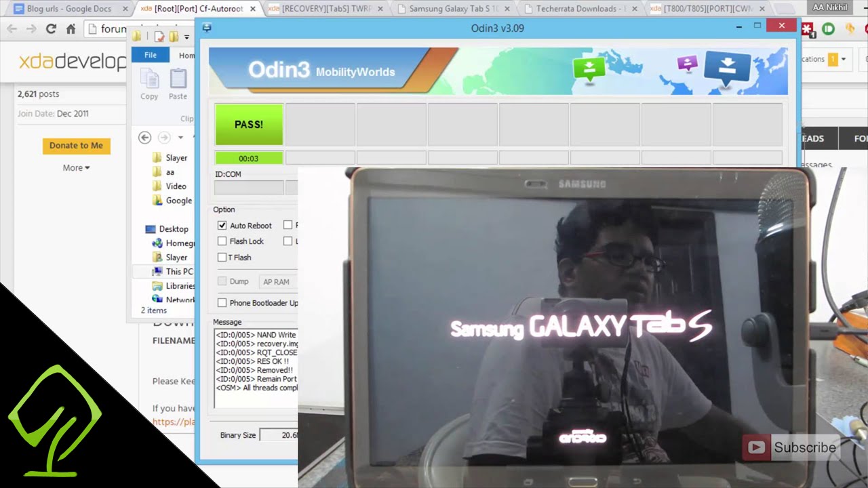
Task: Open the Home ribbon tab in Explorer
Action: click(x=186, y=56)
